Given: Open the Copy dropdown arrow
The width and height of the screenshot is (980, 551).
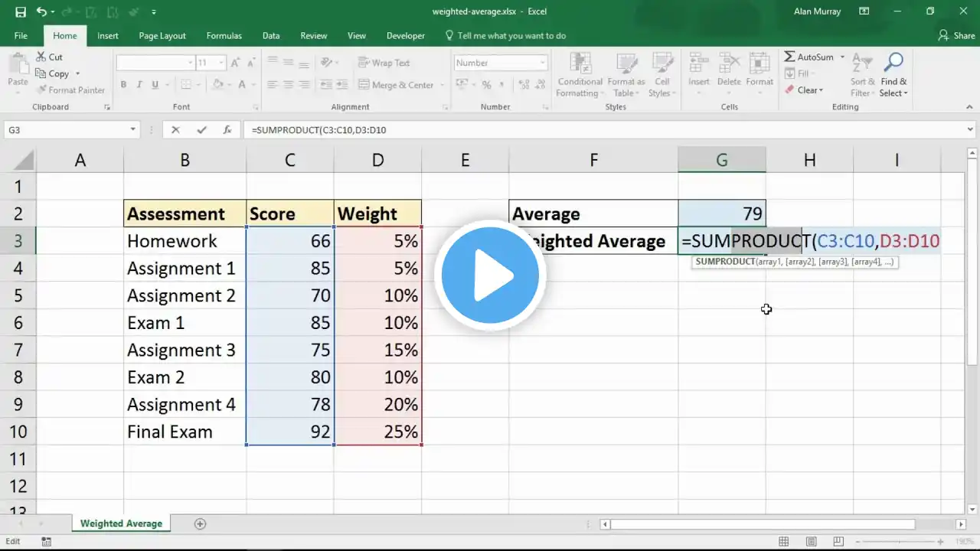Looking at the screenshot, I should click(x=77, y=73).
